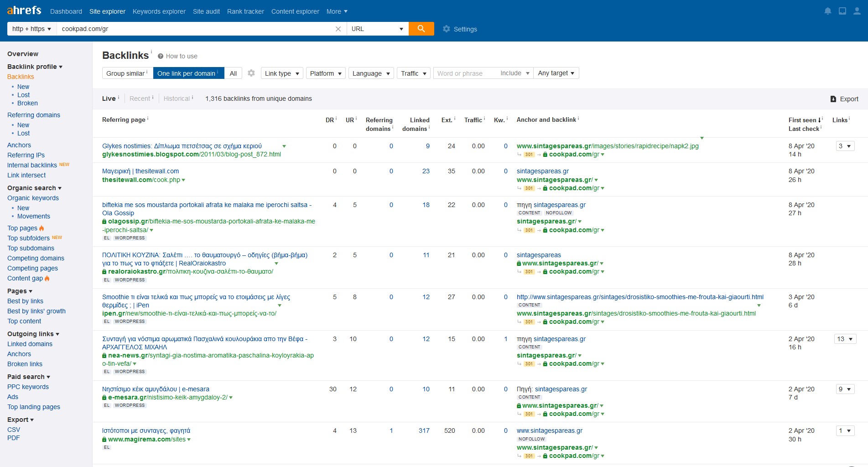Click the display monitor icon in header
The width and height of the screenshot is (868, 467).
pos(842,11)
